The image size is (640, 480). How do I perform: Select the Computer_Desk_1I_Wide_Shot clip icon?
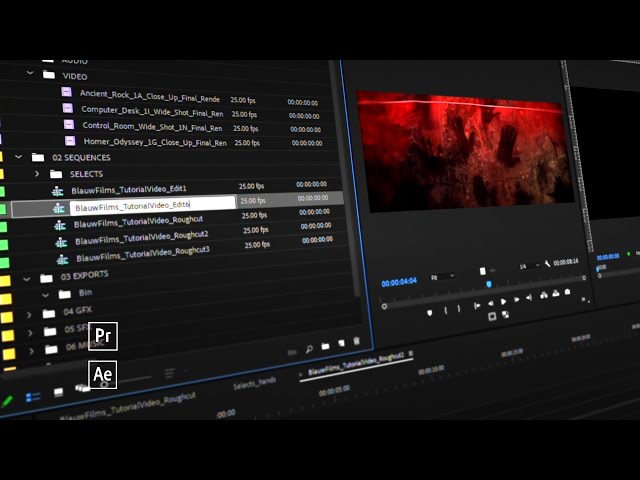pyautogui.click(x=68, y=108)
